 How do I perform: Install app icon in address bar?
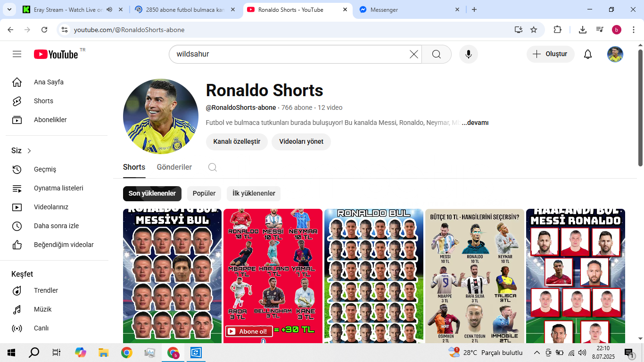click(x=519, y=30)
